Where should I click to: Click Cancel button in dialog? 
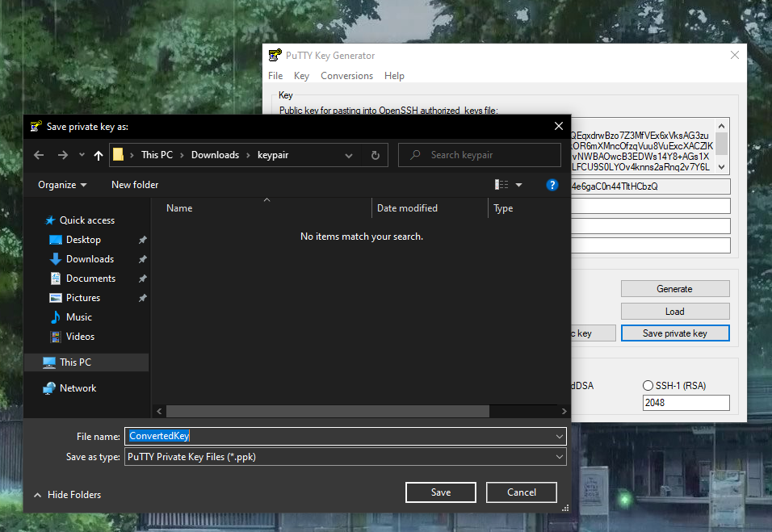[x=522, y=492]
